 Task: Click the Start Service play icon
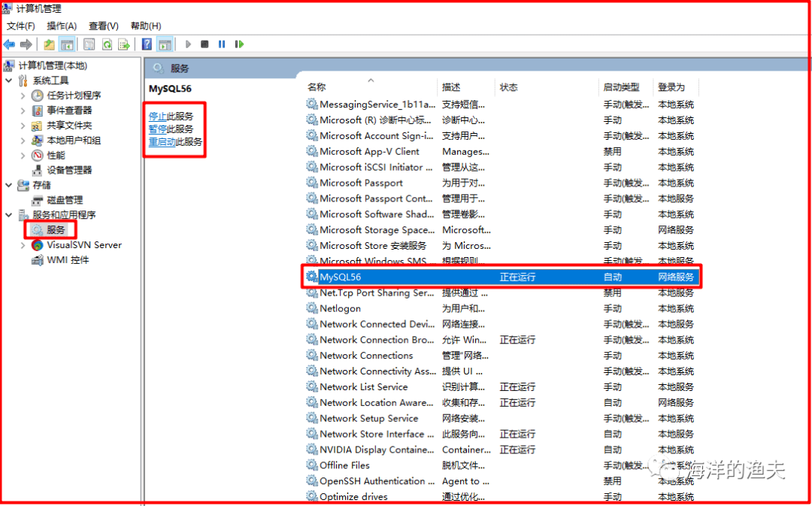[x=188, y=44]
